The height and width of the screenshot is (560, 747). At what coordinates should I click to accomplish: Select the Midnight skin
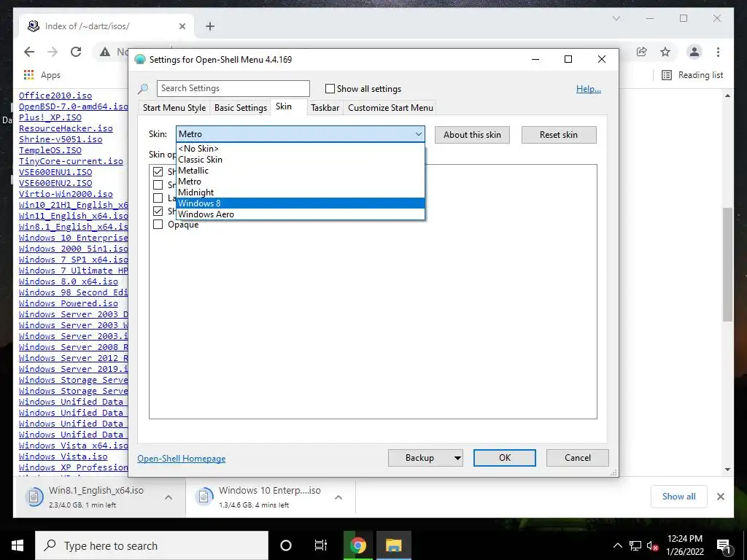pyautogui.click(x=300, y=192)
